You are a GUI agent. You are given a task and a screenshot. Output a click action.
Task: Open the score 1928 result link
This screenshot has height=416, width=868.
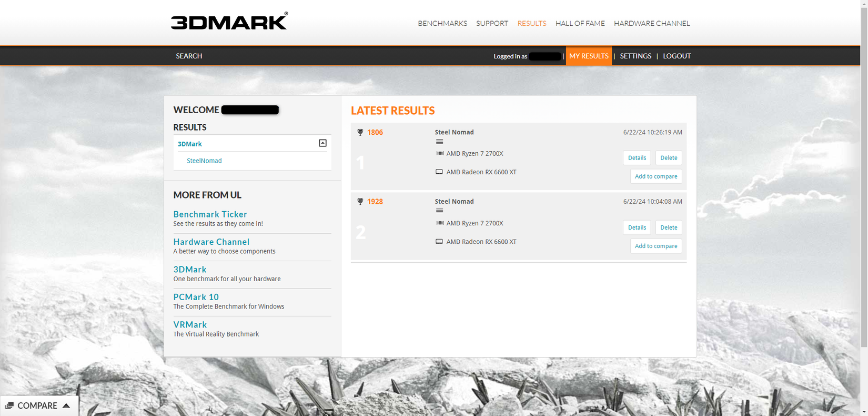click(375, 202)
